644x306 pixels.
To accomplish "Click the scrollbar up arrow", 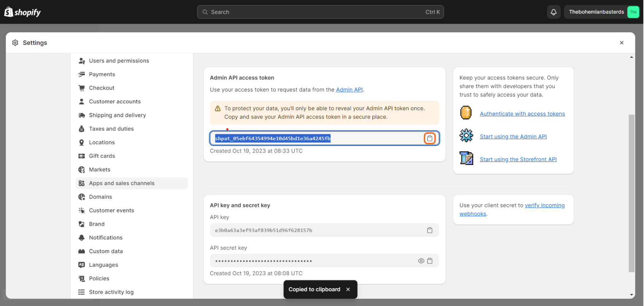I will pos(631,57).
